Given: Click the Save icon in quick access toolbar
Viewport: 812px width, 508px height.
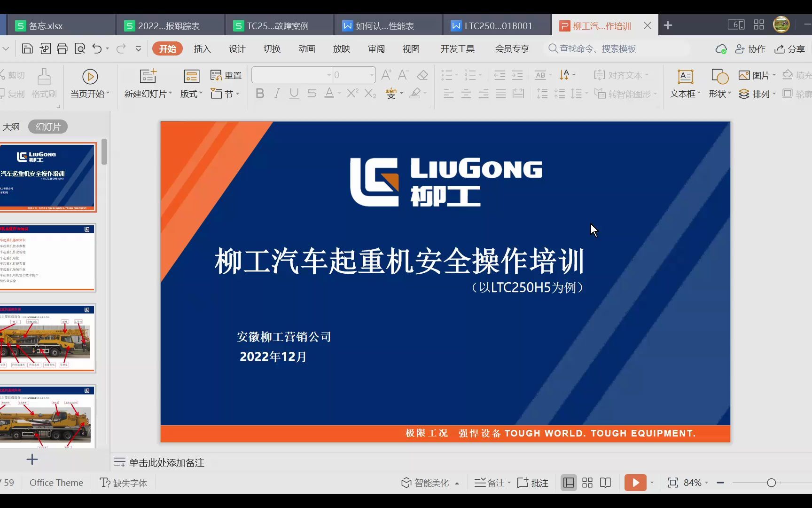Looking at the screenshot, I should pos(27,48).
